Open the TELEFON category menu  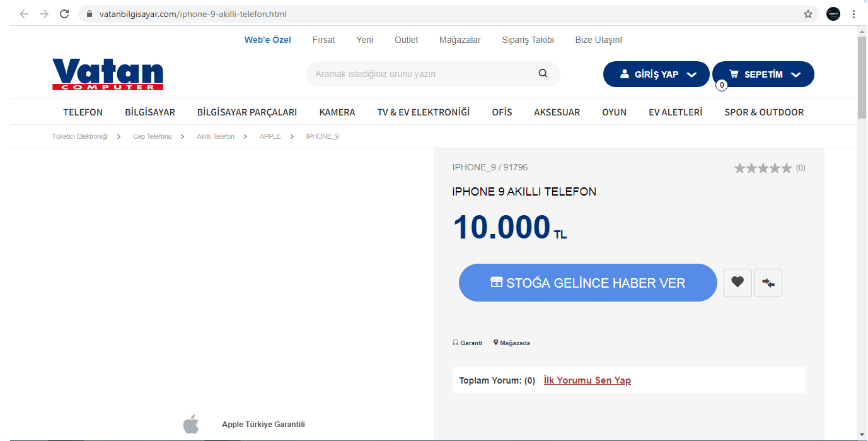[x=83, y=112]
